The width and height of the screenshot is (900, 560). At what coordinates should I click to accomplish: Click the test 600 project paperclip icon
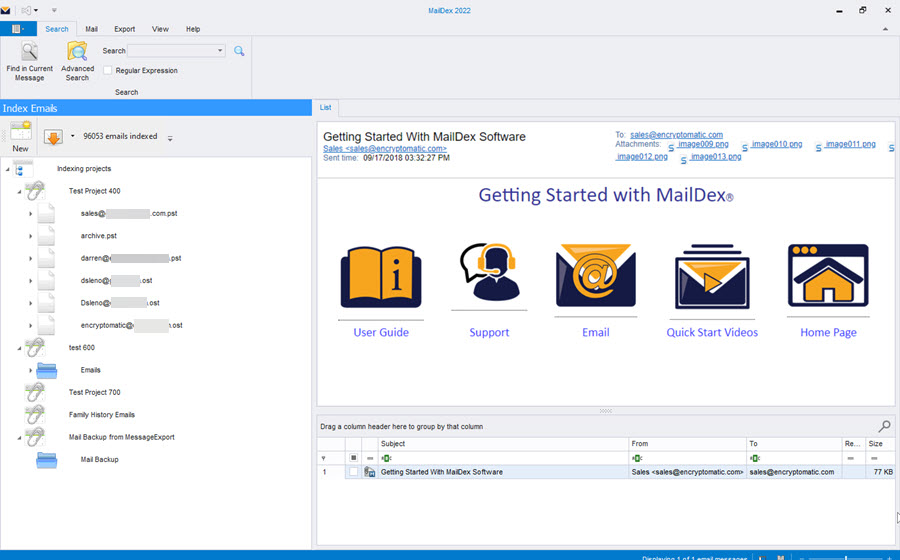(35, 347)
